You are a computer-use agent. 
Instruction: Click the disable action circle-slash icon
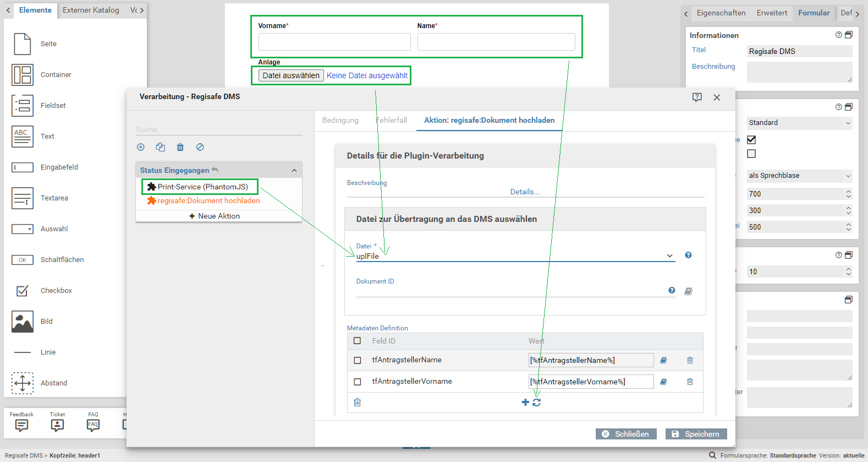click(200, 147)
